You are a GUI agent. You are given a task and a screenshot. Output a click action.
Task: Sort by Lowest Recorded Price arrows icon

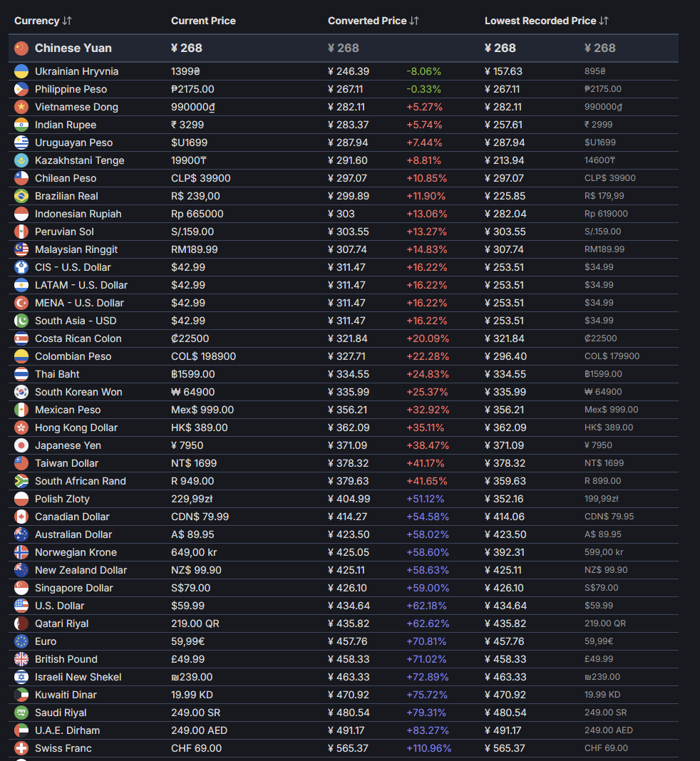[x=603, y=21]
